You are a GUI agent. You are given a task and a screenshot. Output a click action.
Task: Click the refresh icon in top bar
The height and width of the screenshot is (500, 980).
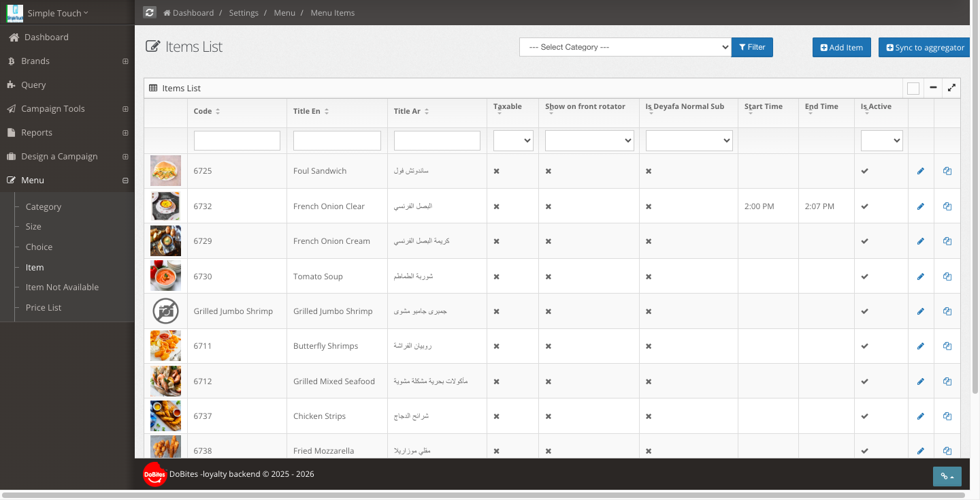tap(150, 12)
